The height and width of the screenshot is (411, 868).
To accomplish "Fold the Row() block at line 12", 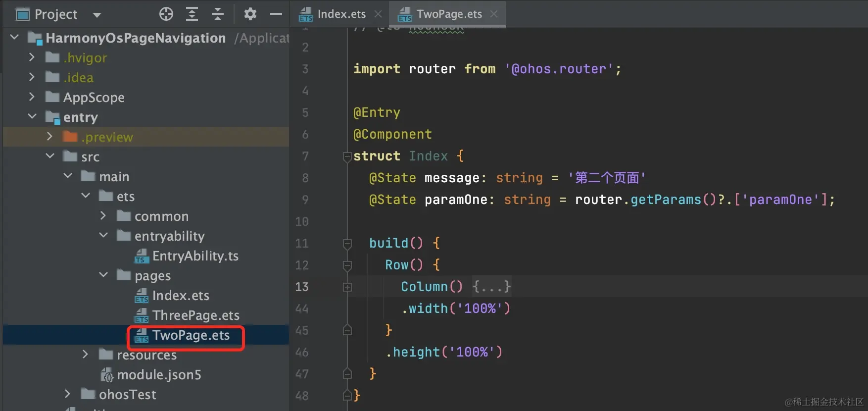I will click(x=347, y=265).
